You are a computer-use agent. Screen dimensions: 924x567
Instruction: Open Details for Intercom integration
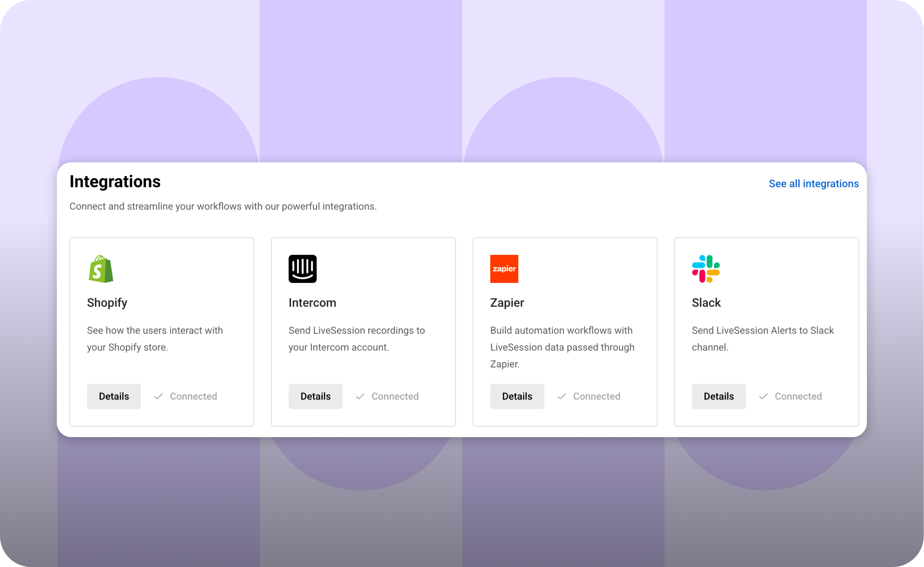(315, 396)
